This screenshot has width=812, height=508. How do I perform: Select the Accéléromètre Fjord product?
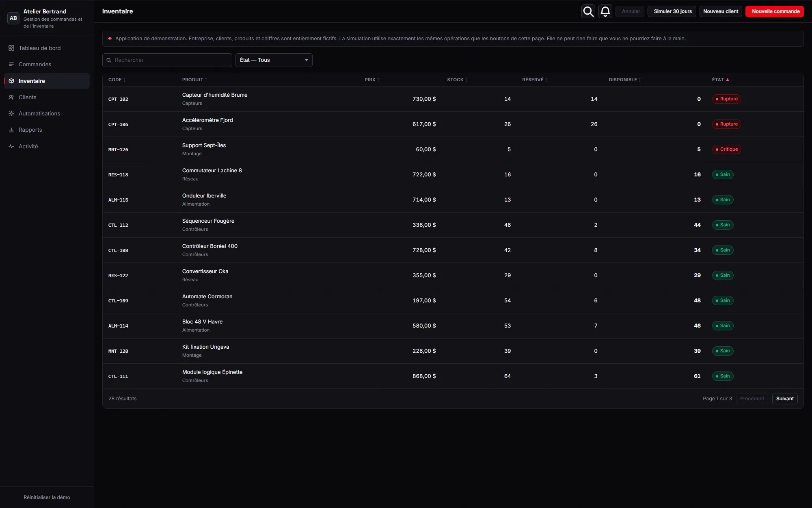(x=207, y=120)
